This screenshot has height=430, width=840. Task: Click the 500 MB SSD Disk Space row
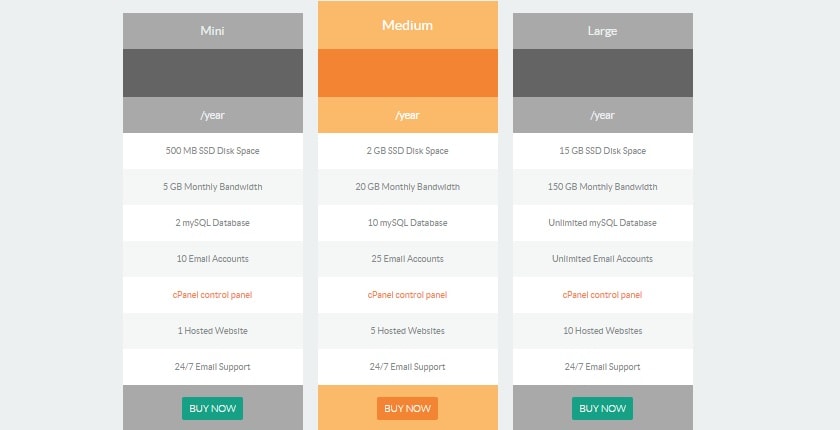pyautogui.click(x=213, y=151)
